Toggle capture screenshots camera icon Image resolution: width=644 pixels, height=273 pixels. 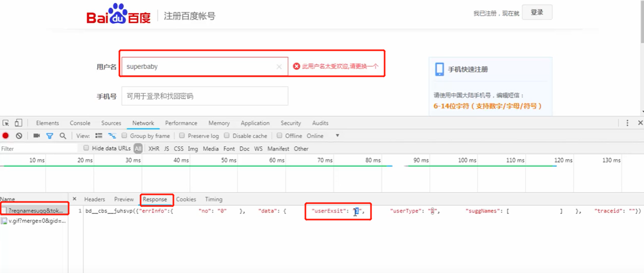click(36, 136)
